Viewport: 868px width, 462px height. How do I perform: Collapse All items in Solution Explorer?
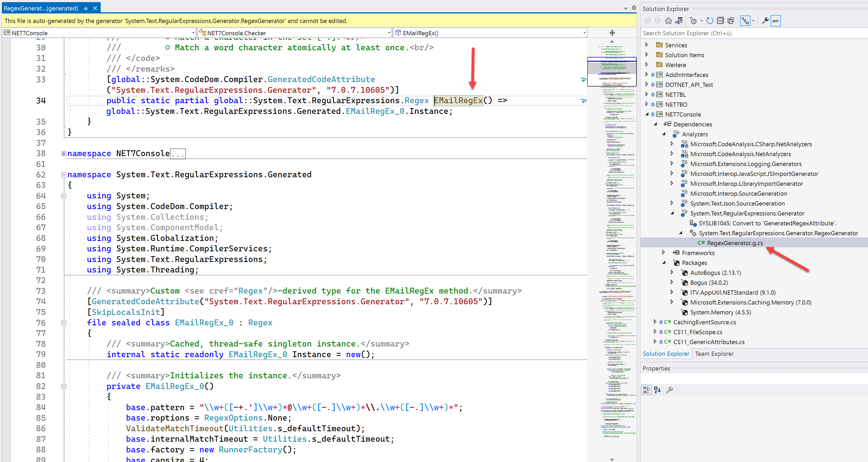(720, 21)
